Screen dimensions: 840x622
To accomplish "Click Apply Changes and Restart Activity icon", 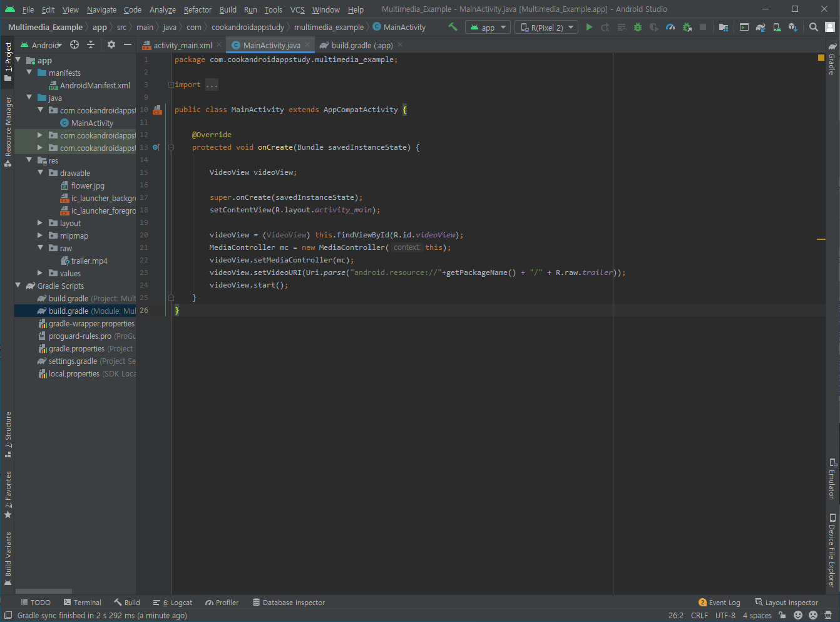I will coord(605,27).
